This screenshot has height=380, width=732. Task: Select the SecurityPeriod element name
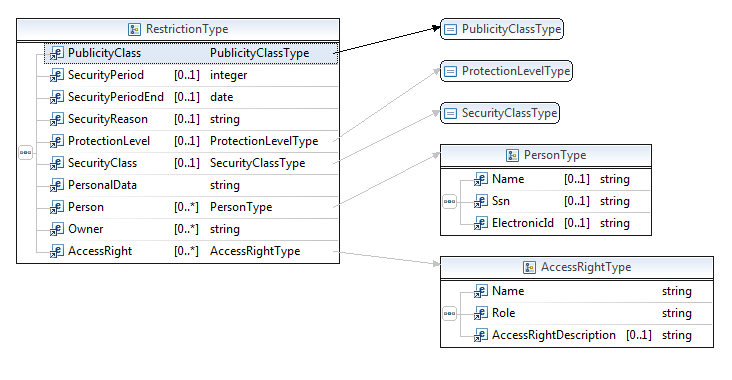[x=106, y=75]
